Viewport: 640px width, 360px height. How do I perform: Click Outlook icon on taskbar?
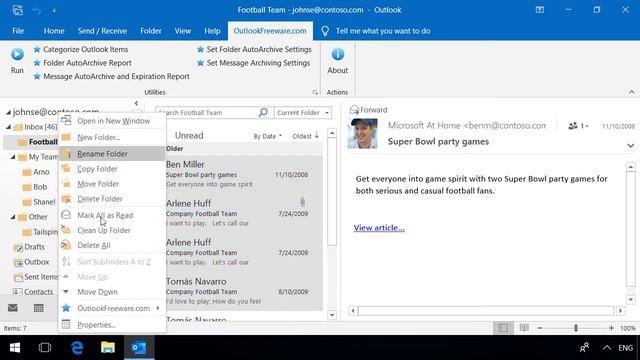(139, 347)
